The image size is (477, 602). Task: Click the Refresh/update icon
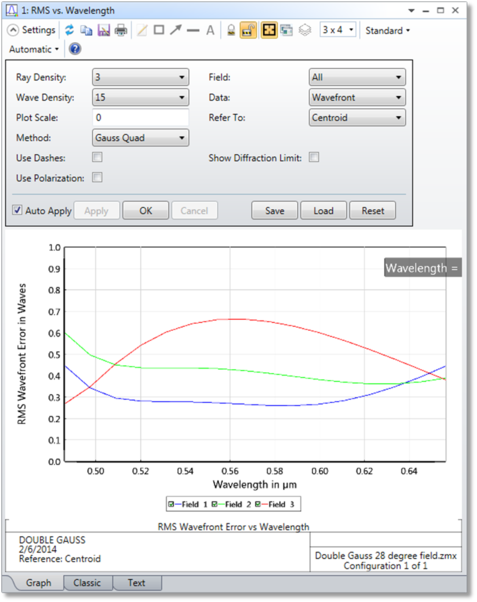pos(70,30)
